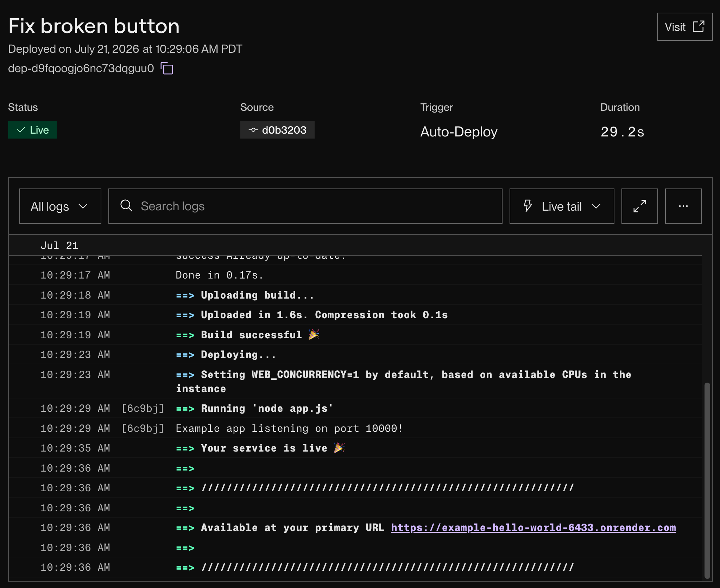Click the deployed date line 'July 21, 2026'
The image size is (720, 588).
click(x=125, y=49)
